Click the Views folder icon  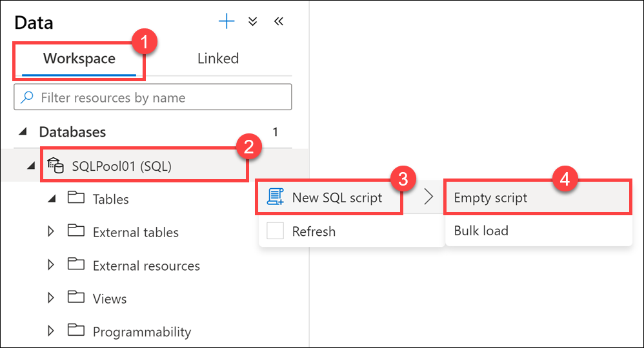pyautogui.click(x=77, y=298)
